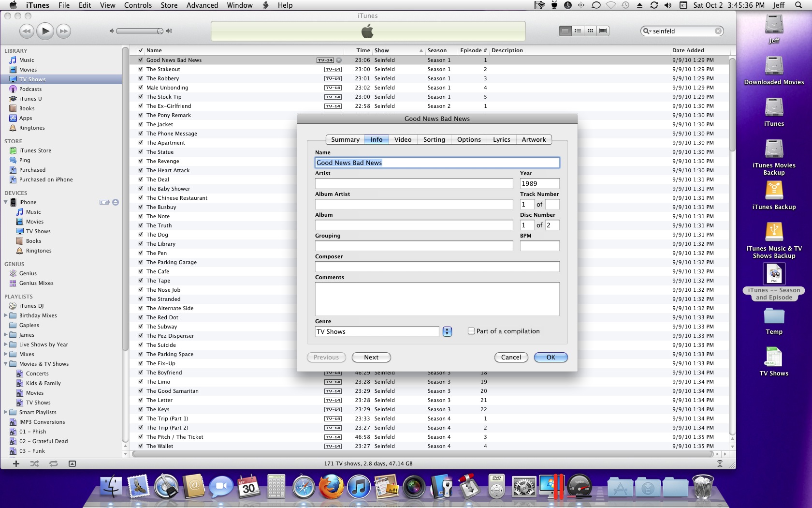
Task: Switch to the Artwork tab
Action: 534,139
